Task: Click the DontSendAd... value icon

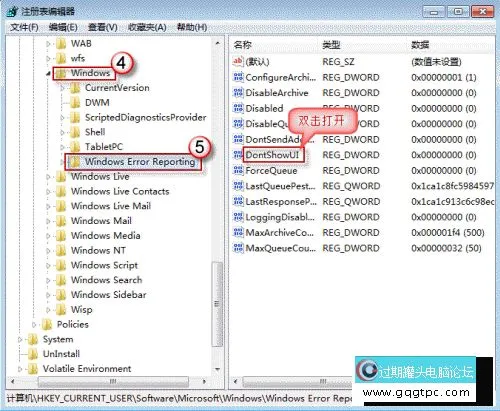Action: (238, 139)
